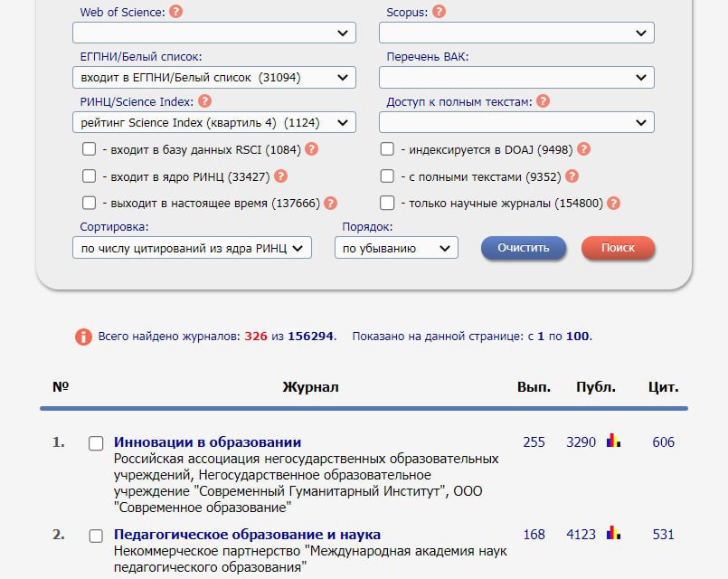Tick checkbox for journal Инновации в образовании
Image resolution: width=728 pixels, height=579 pixels.
[96, 443]
